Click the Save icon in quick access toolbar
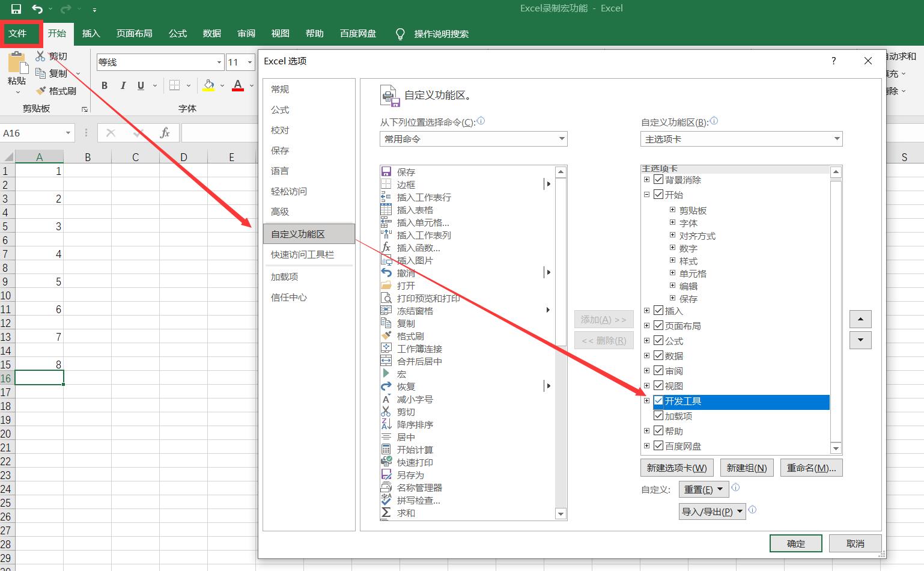The height and width of the screenshot is (571, 924). [x=16, y=9]
